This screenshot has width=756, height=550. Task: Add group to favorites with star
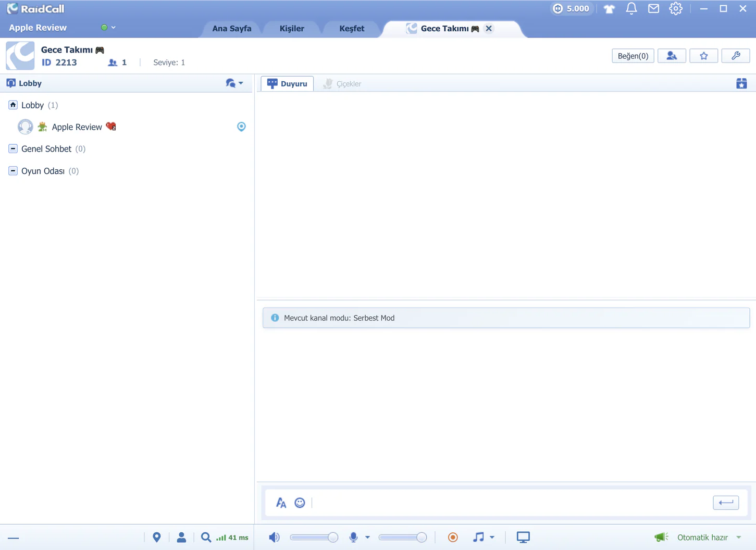click(x=703, y=56)
